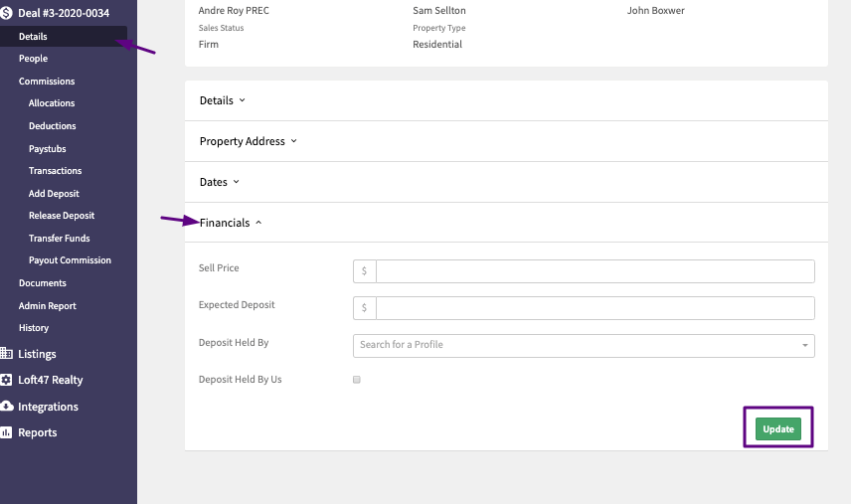Go to Allocations submenu item

52,103
